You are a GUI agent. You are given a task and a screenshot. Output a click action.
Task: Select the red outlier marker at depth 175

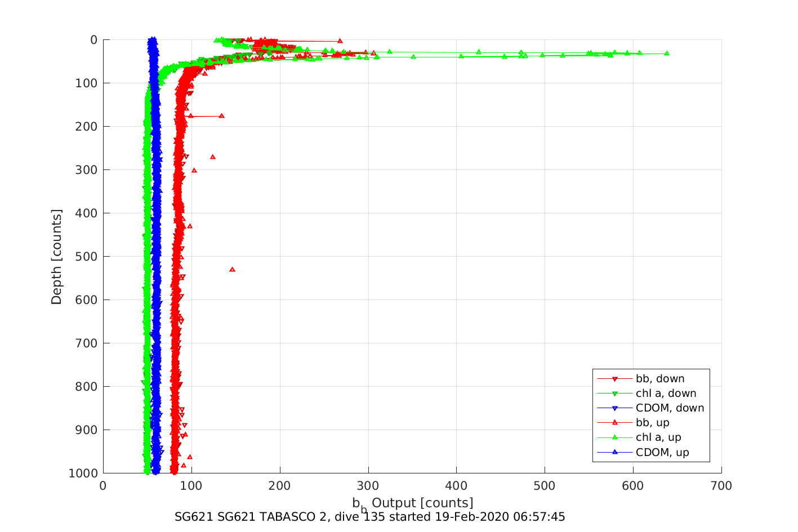pos(221,115)
